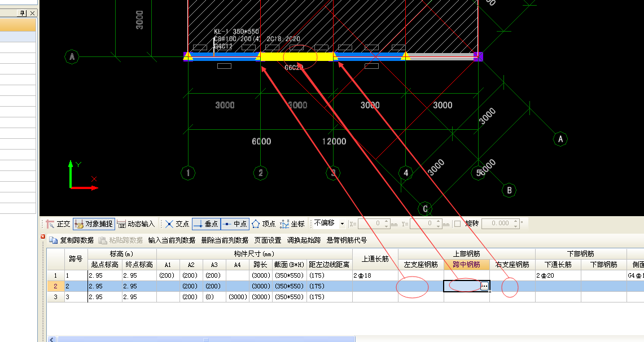Open the ellipsis button in 跨中钢筋 cell

point(485,286)
